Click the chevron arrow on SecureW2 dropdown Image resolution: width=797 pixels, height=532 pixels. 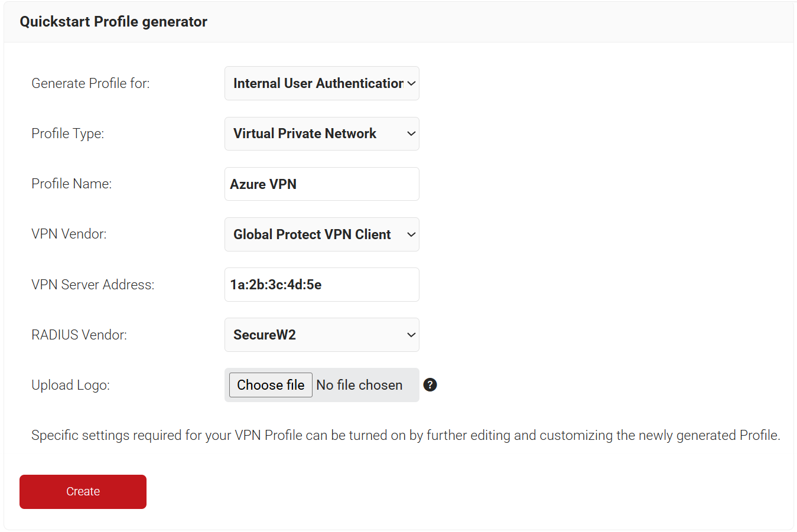[x=411, y=335]
